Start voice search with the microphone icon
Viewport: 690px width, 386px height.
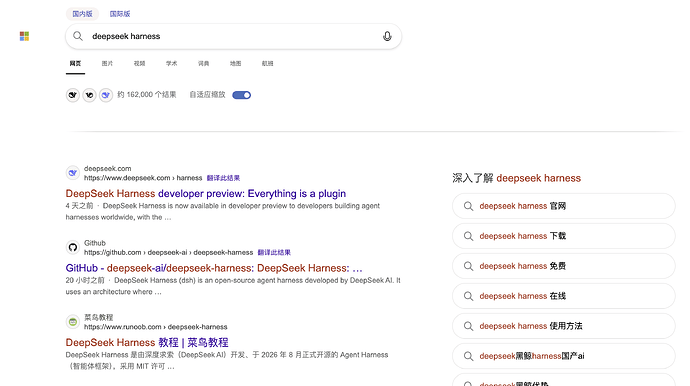coord(387,36)
